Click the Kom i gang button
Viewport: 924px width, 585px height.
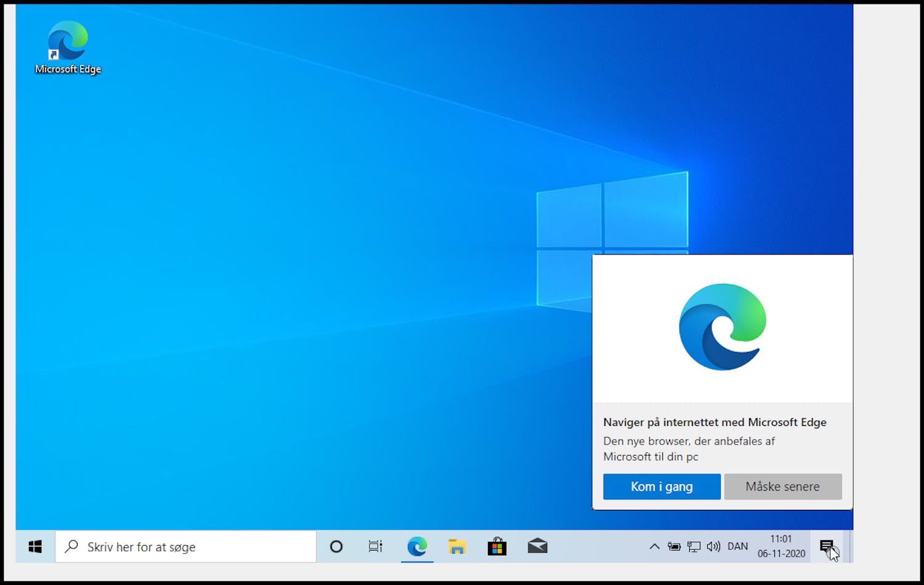coord(661,486)
